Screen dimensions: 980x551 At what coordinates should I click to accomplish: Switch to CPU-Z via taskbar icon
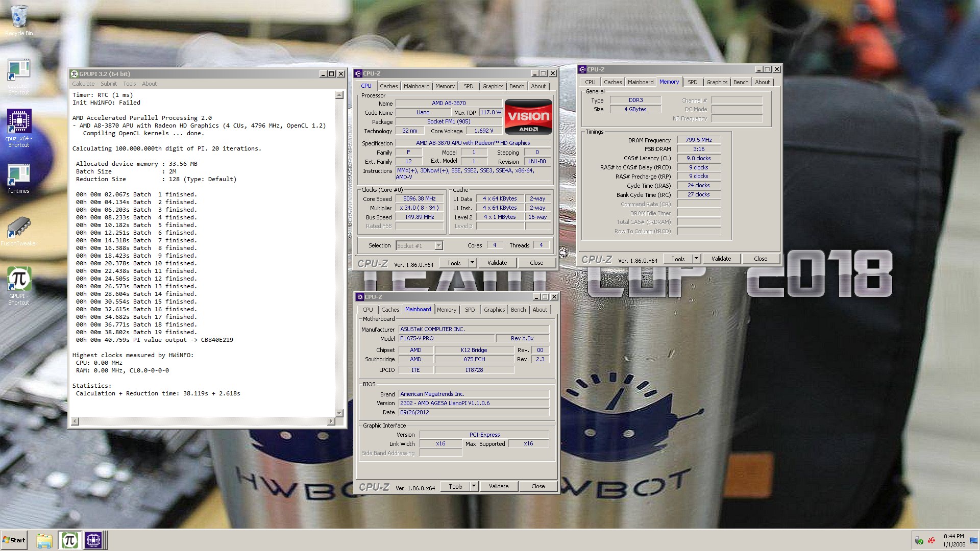pos(93,540)
